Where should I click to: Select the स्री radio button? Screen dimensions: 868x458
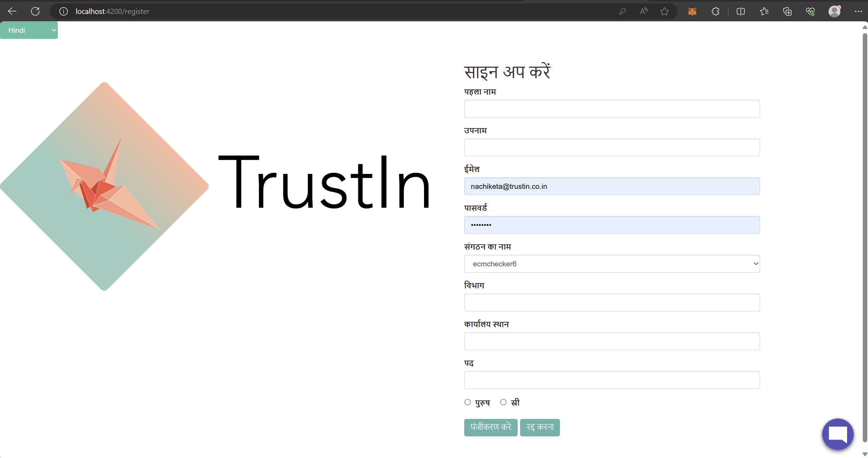pos(503,402)
